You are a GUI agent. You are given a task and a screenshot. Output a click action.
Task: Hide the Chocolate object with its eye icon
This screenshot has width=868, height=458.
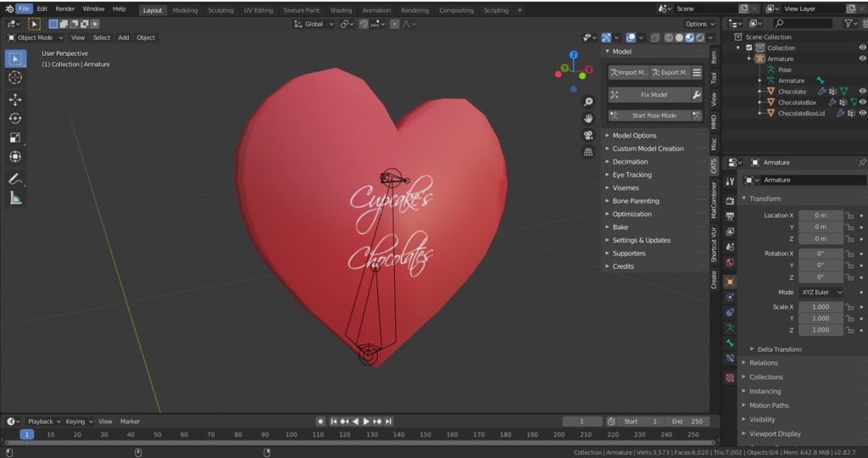[x=862, y=92]
